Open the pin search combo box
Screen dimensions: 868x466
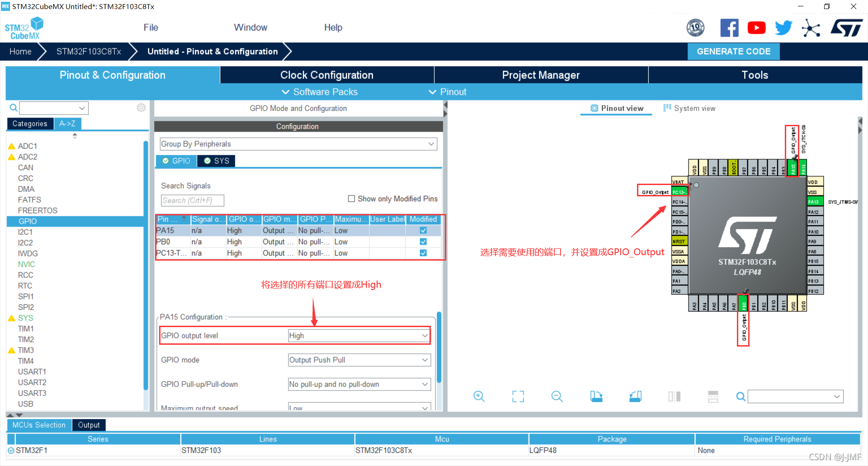[x=796, y=397]
